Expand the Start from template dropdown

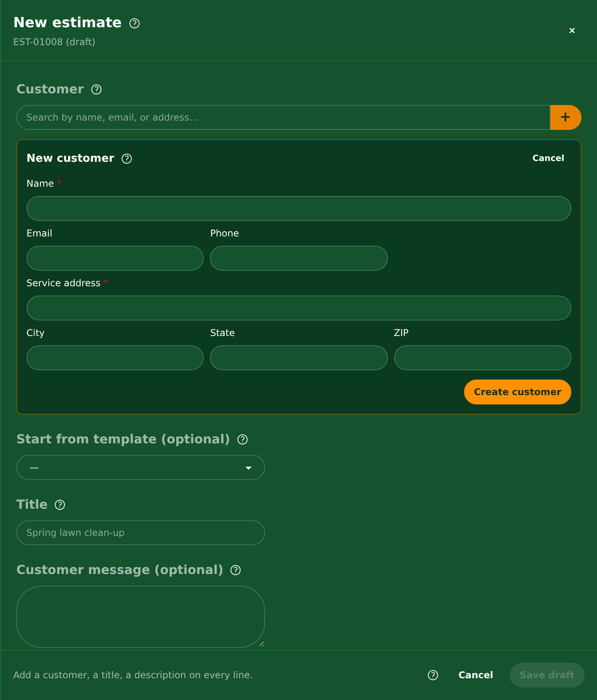coord(141,467)
